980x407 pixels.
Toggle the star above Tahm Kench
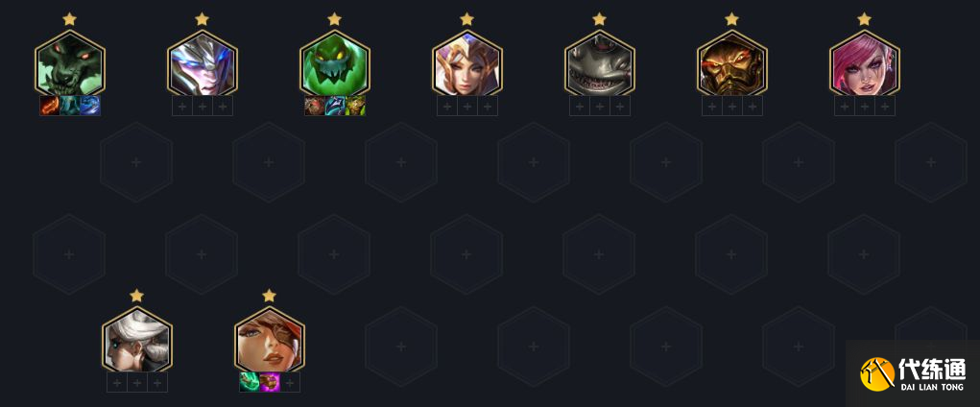coord(599,19)
